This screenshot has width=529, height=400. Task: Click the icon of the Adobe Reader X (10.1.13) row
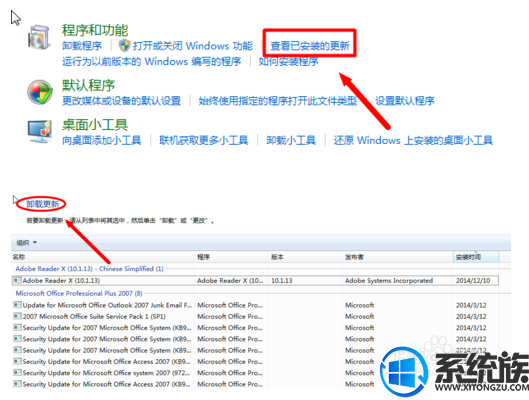coord(17,280)
